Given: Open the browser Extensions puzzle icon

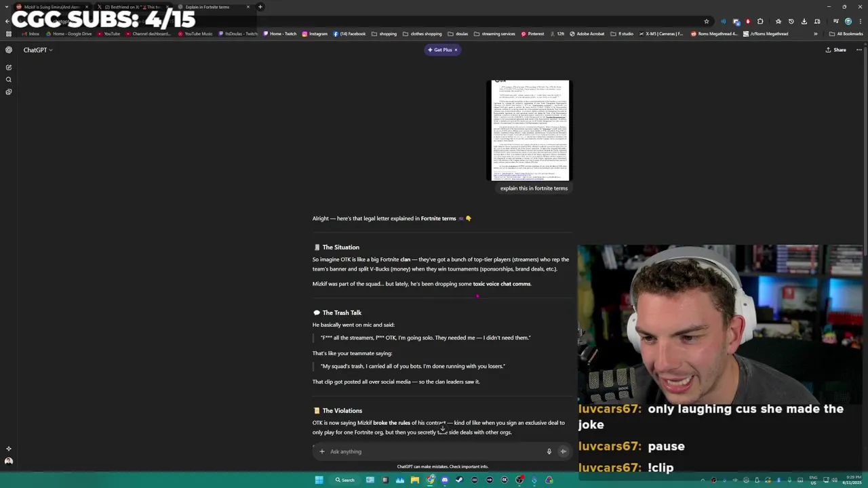Looking at the screenshot, I should (x=760, y=22).
